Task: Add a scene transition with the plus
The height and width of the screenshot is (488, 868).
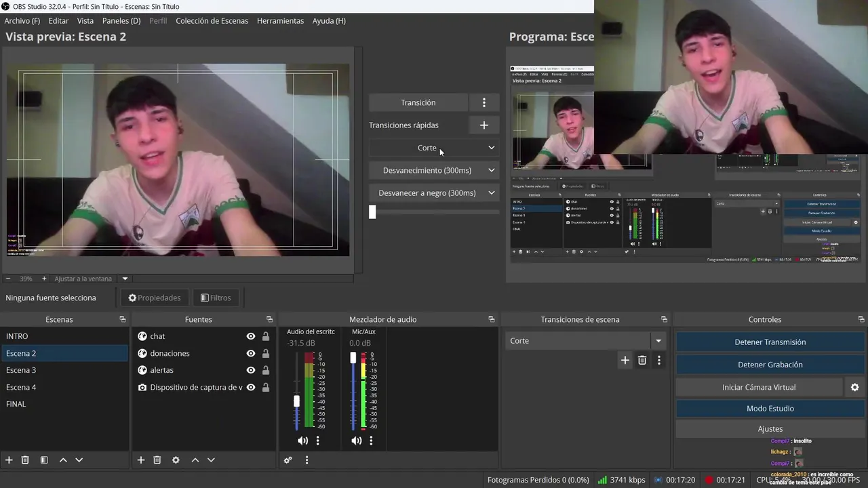Action: click(x=625, y=360)
